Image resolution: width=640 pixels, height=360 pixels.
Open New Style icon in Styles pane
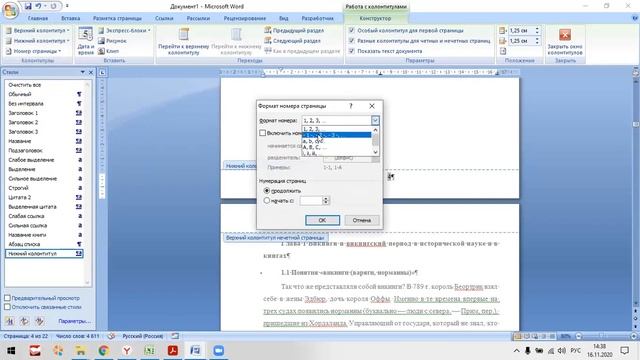coord(9,321)
